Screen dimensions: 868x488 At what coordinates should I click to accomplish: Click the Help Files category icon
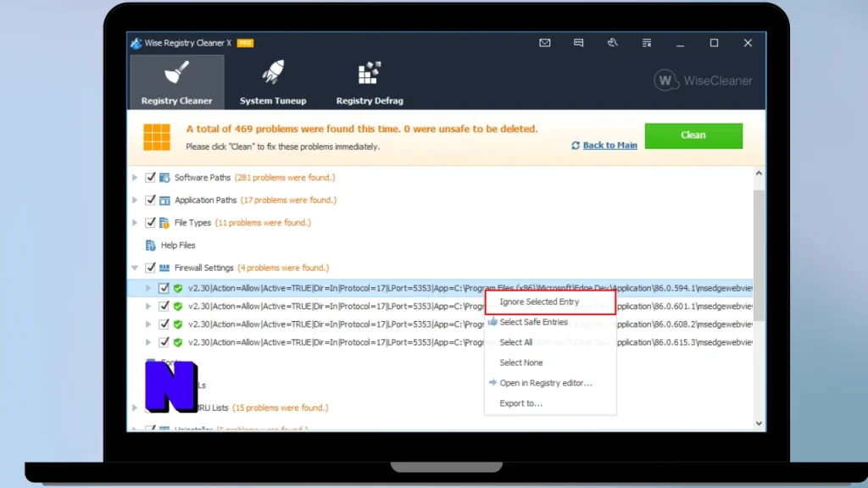(151, 245)
